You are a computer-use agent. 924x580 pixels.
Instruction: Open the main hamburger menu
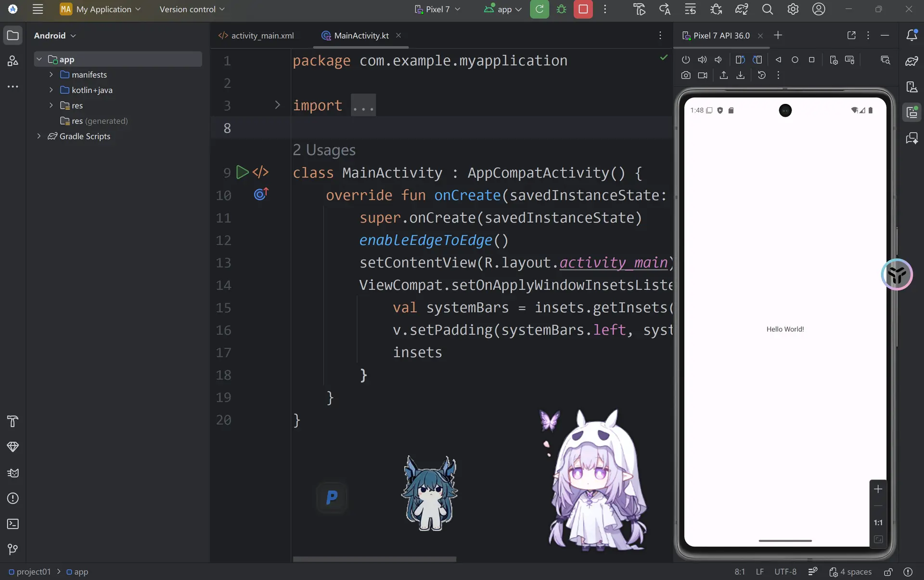pyautogui.click(x=38, y=9)
